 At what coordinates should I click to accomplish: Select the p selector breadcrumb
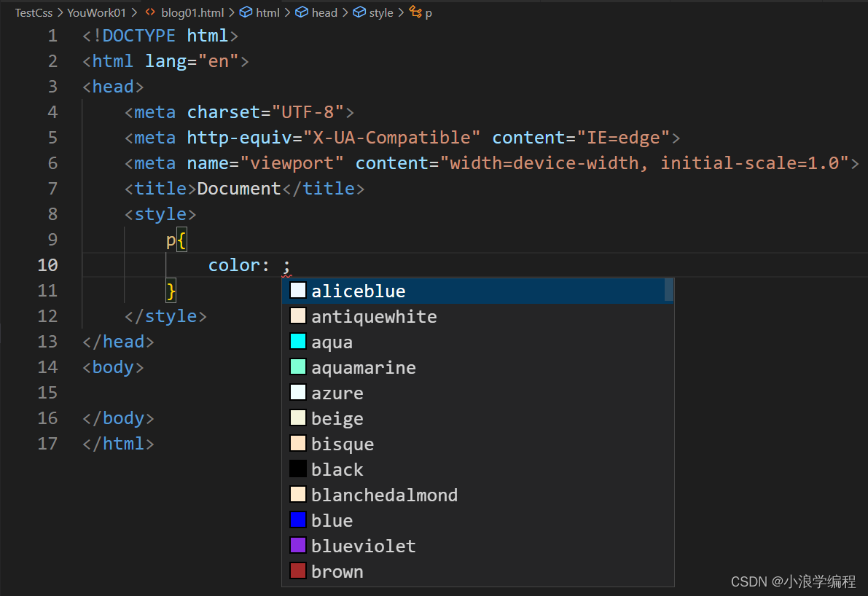tap(429, 12)
